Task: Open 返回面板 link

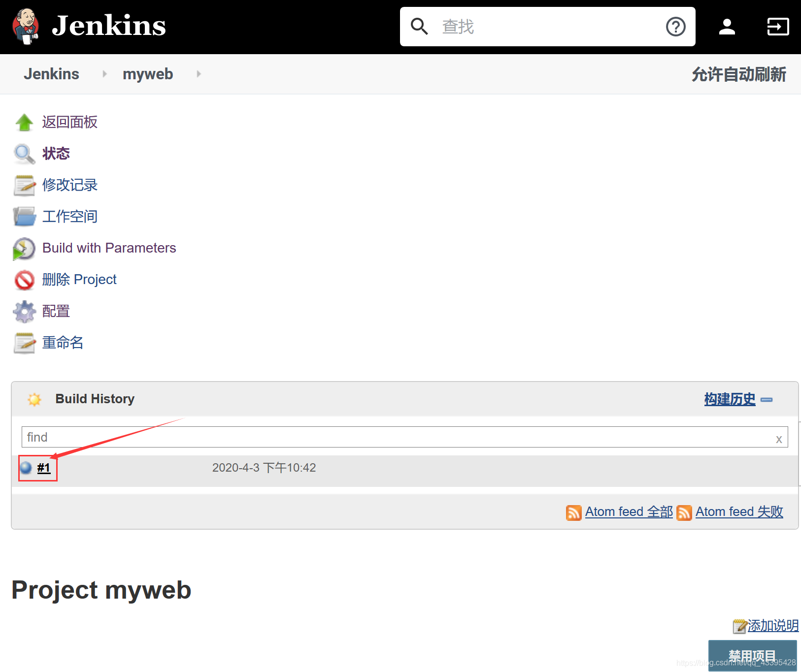Action: click(x=70, y=122)
